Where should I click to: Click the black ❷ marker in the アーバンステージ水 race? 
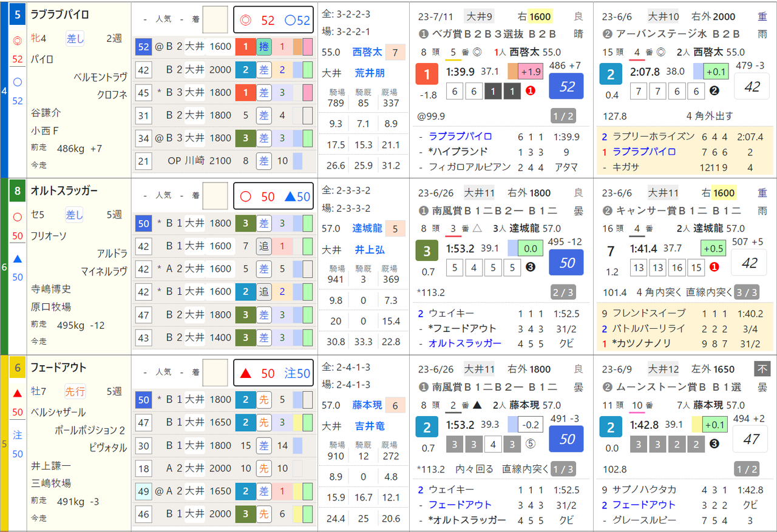click(x=714, y=92)
